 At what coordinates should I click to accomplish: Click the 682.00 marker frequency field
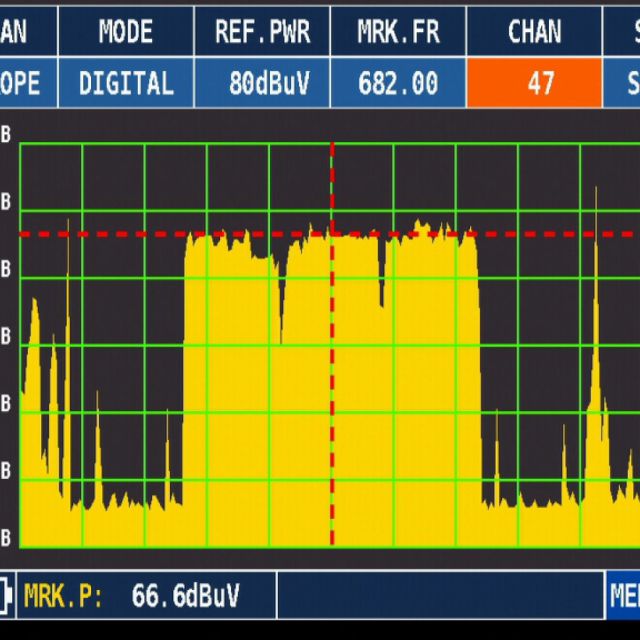398,83
